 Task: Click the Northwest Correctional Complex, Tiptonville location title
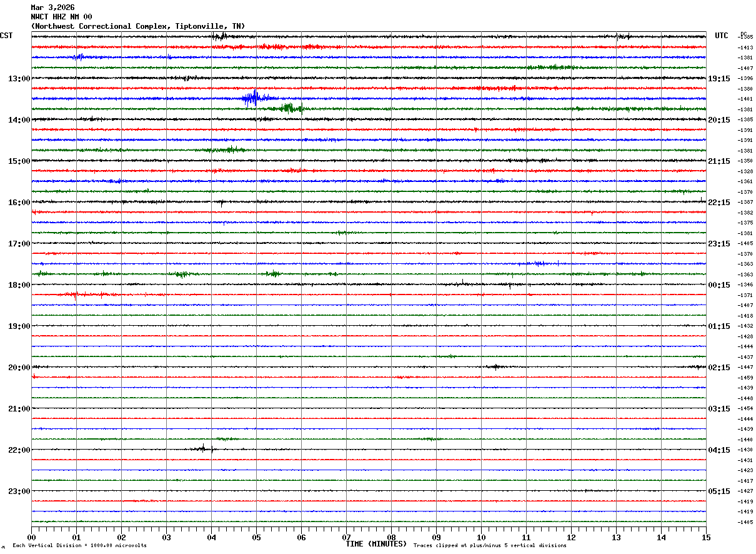(138, 26)
